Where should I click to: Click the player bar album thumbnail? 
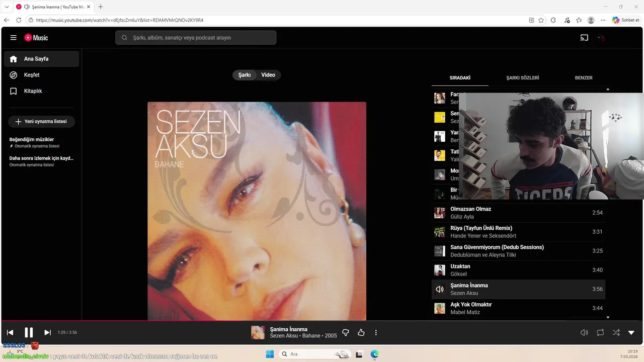pos(258,332)
